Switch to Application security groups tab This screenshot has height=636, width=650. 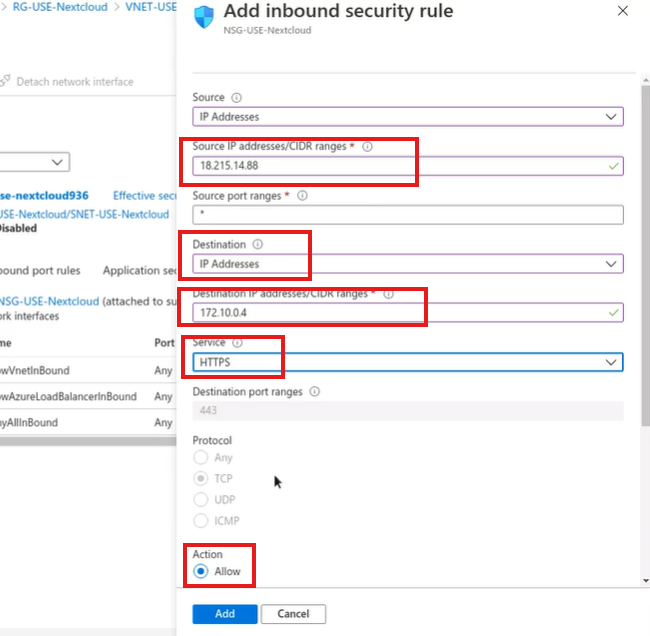140,271
